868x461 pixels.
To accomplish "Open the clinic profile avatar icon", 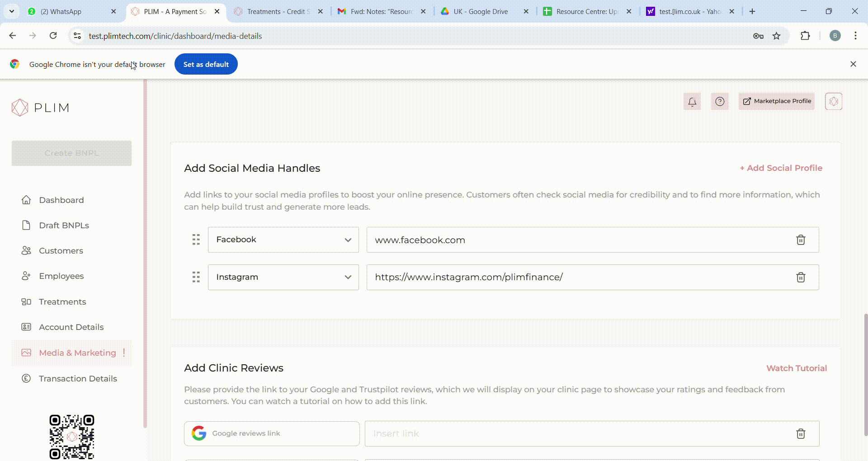I will click(834, 101).
